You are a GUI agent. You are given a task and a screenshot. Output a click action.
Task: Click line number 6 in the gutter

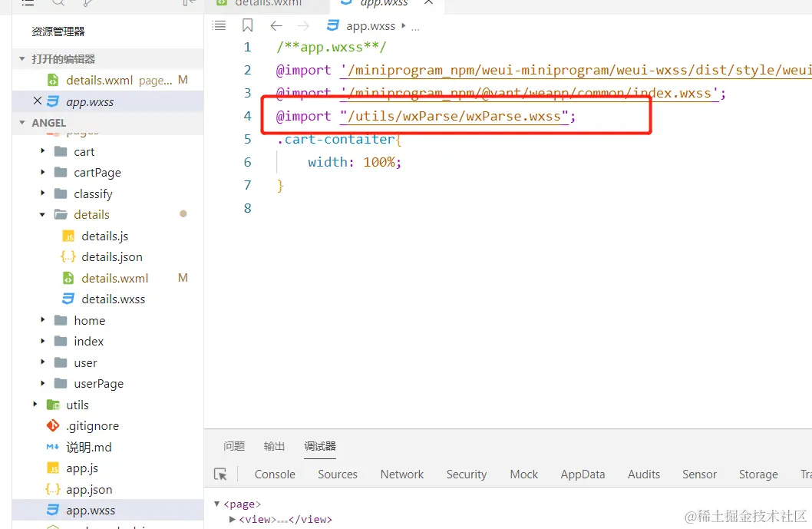coord(248,162)
